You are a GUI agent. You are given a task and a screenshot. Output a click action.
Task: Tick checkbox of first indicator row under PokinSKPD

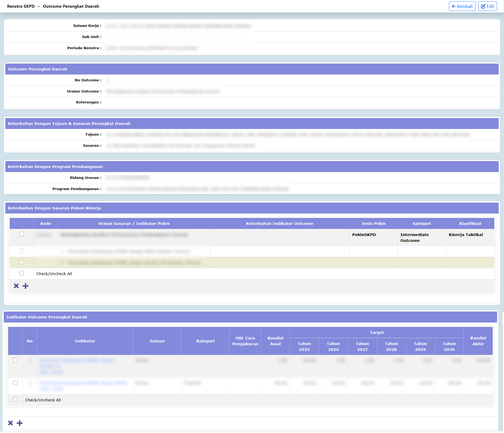[22, 251]
